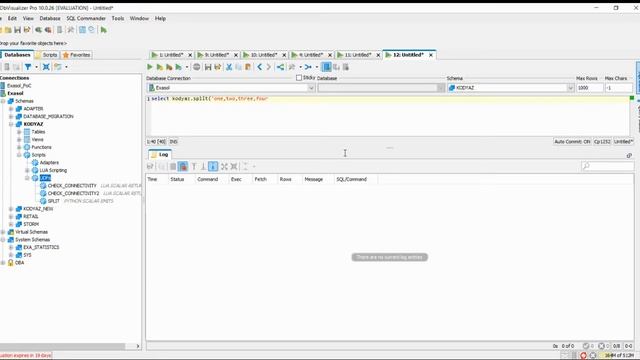Click the Max Rows field showing 1000
Viewport: 640px width, 360px height.
coord(589,88)
